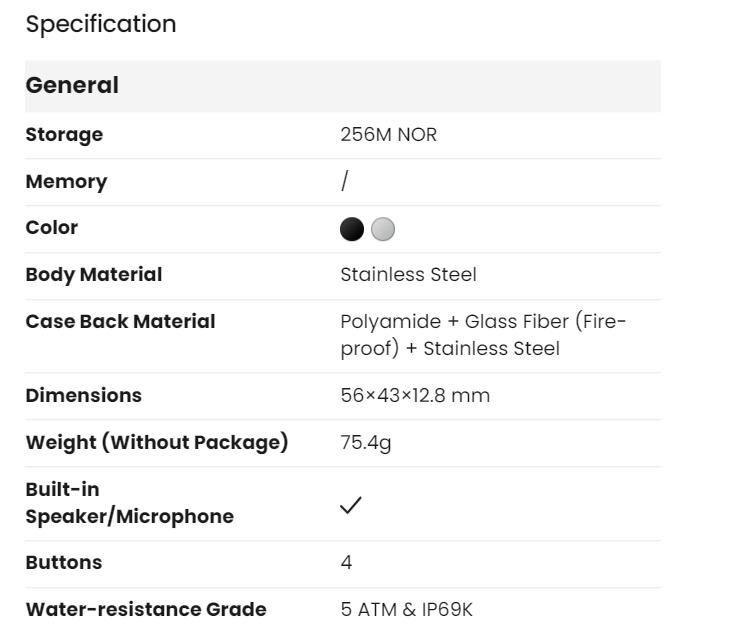Click the 5 ATM & IP69K value
The width and height of the screenshot is (742, 631).
click(406, 610)
